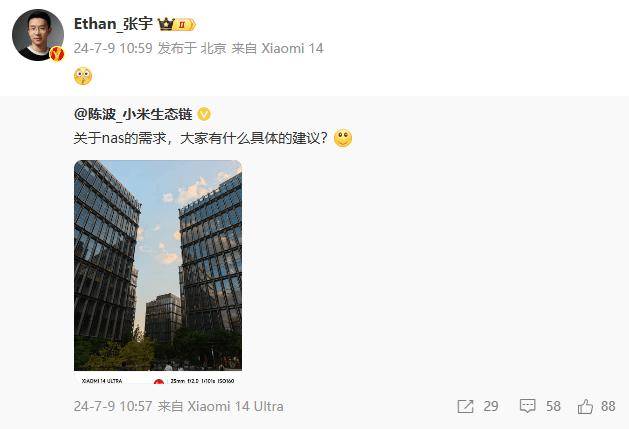
Task: Open comments via speech bubble icon
Action: [528, 406]
